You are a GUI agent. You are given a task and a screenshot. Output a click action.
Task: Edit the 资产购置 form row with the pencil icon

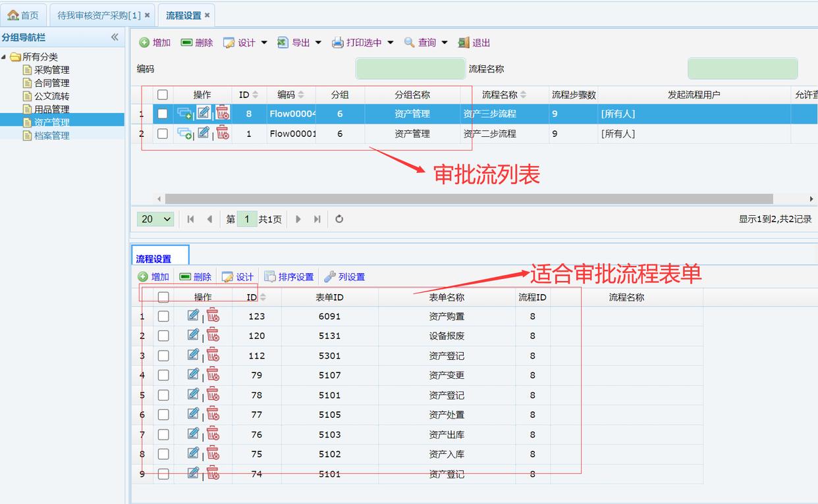[193, 315]
